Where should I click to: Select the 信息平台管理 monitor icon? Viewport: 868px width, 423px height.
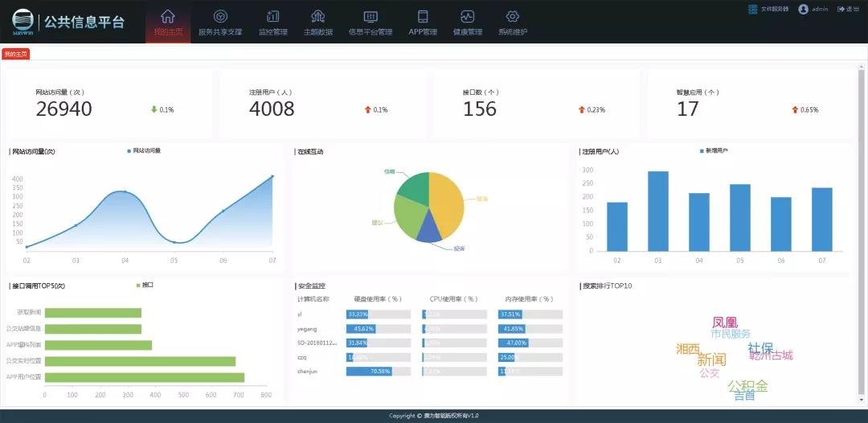point(370,17)
